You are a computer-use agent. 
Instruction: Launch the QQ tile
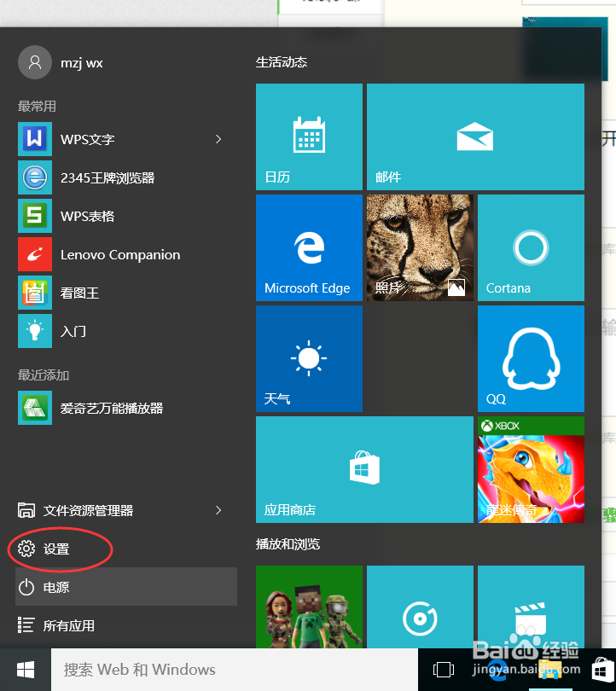tap(531, 358)
